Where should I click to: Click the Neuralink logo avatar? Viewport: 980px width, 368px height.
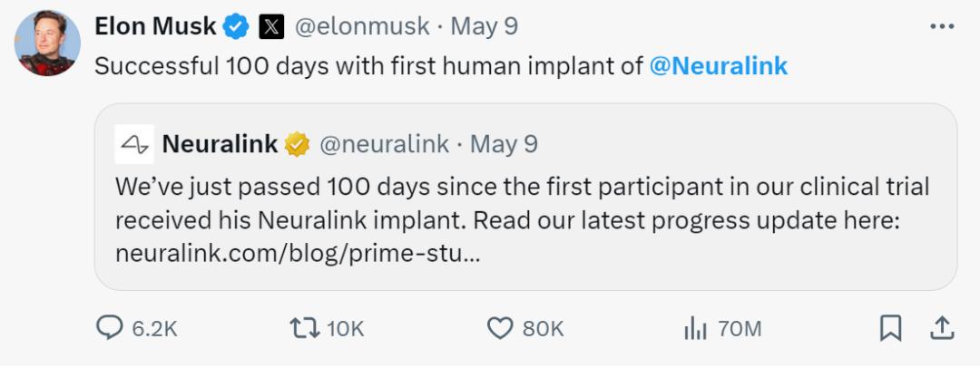(x=134, y=143)
